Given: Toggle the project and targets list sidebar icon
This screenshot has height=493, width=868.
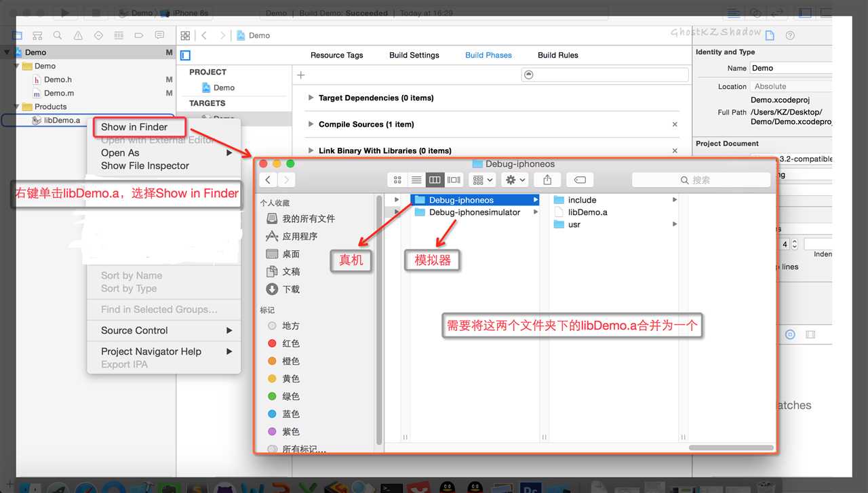Looking at the screenshot, I should 185,56.
